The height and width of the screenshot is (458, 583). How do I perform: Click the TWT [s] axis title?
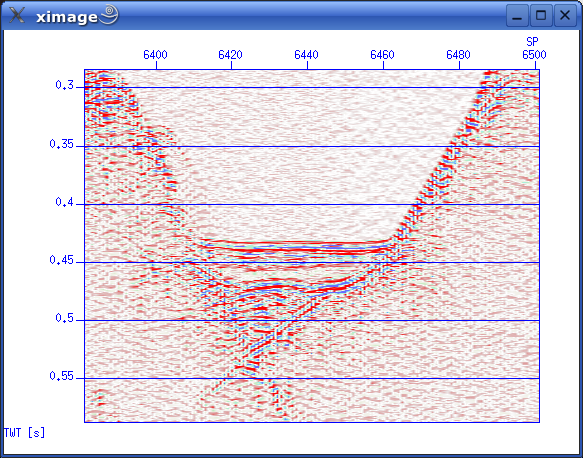(x=25, y=433)
